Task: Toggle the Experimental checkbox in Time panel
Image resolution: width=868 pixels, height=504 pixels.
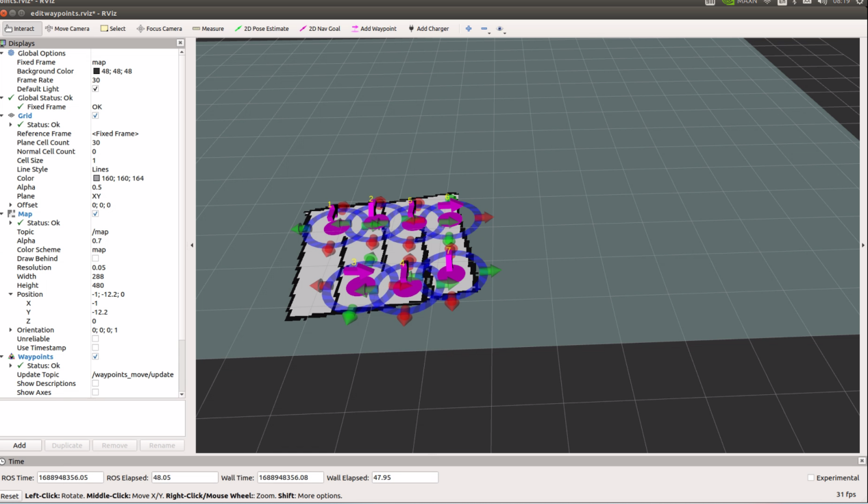Action: (810, 478)
